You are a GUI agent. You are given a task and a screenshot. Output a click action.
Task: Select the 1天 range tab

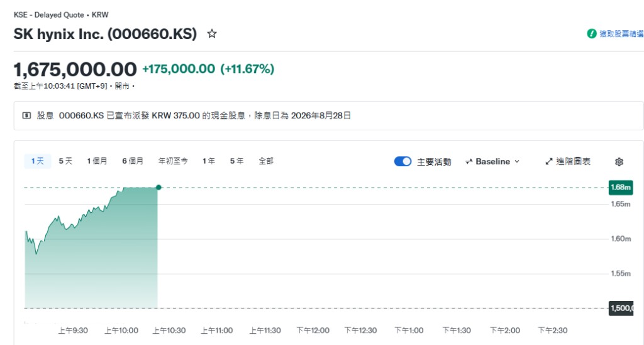point(37,161)
